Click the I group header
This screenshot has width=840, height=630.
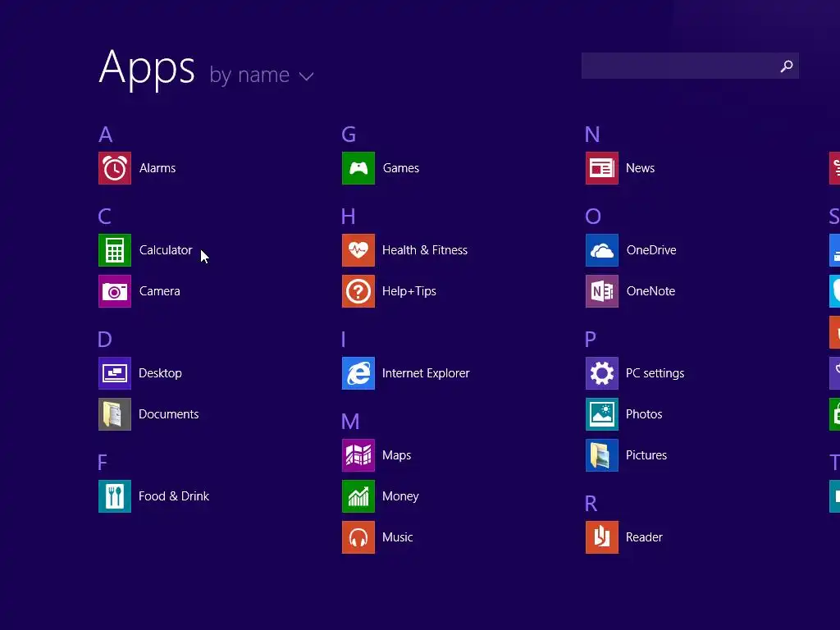tap(344, 339)
